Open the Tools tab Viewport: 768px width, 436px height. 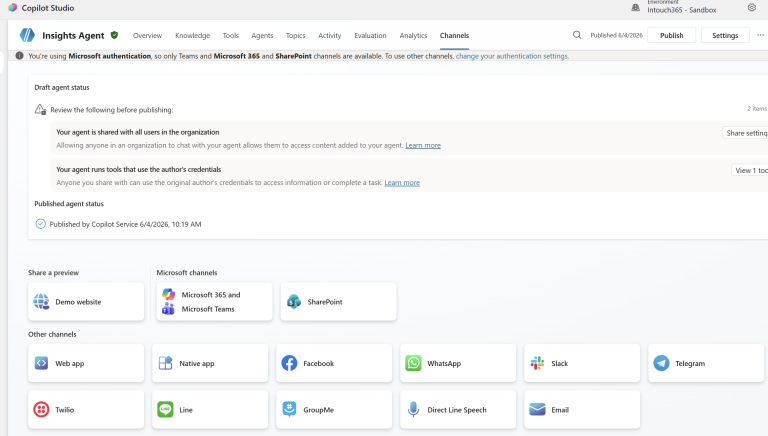click(231, 35)
